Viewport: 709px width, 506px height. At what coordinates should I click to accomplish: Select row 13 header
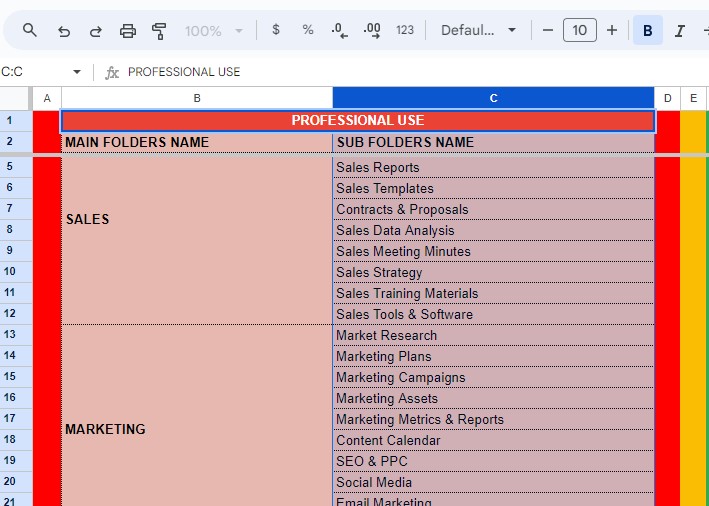[16, 335]
